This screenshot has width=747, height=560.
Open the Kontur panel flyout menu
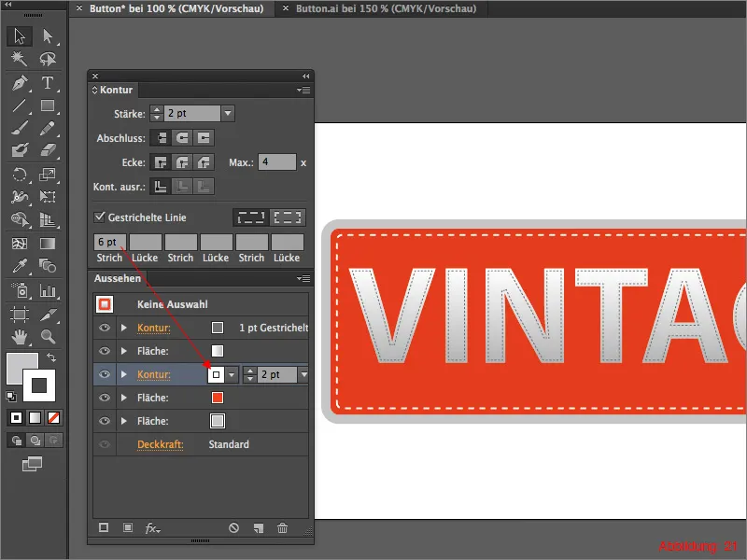(x=303, y=91)
